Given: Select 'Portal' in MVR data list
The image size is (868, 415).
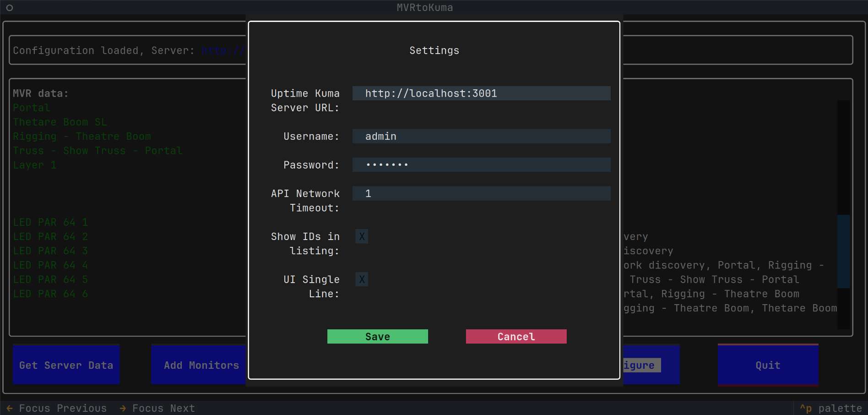Looking at the screenshot, I should click(x=32, y=108).
